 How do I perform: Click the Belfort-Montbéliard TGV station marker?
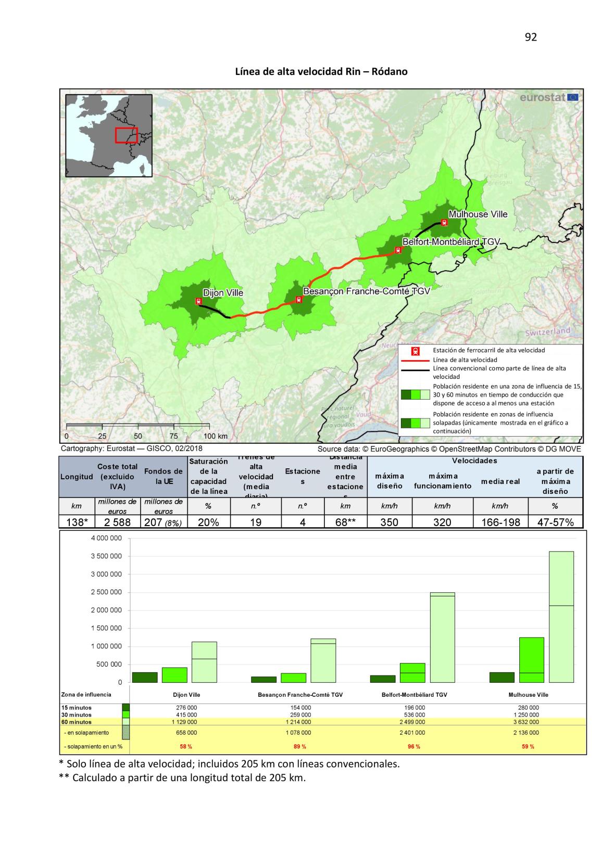pos(398,250)
